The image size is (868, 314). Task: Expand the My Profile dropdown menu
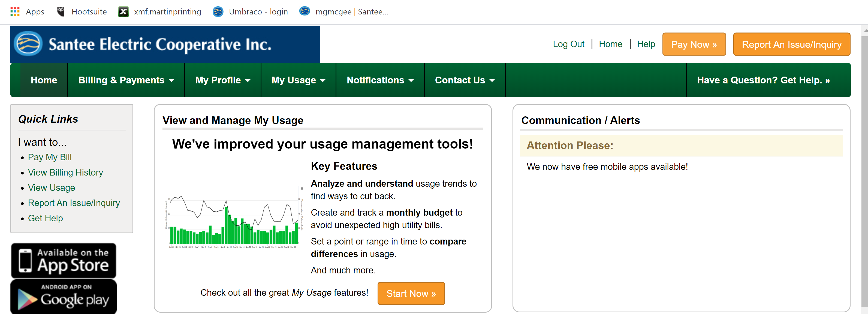[x=223, y=80]
